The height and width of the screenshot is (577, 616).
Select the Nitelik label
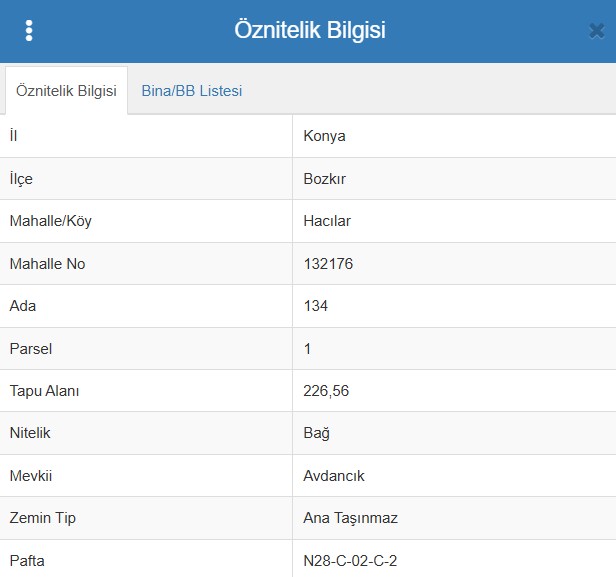pyautogui.click(x=30, y=433)
